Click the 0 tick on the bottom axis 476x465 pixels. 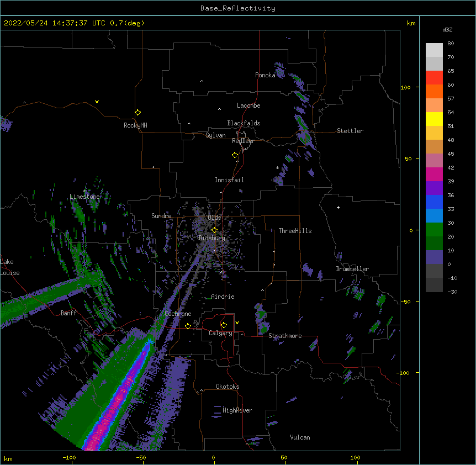[213, 457]
